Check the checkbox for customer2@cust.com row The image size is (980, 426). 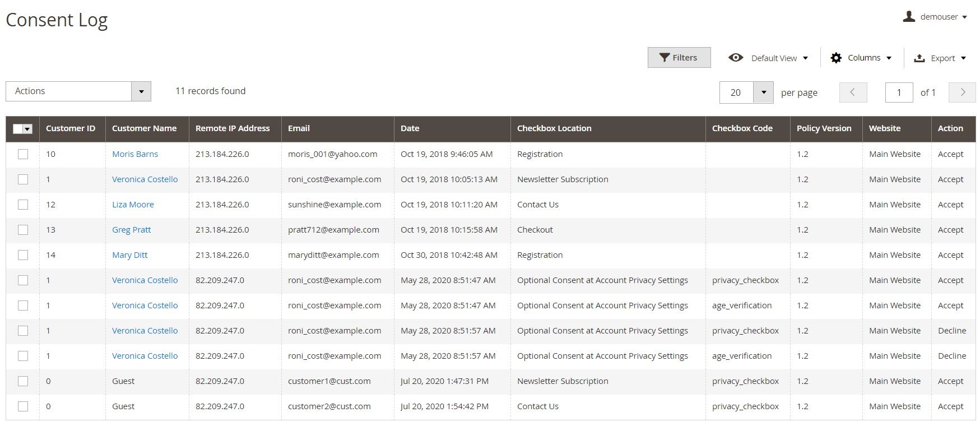tap(23, 406)
